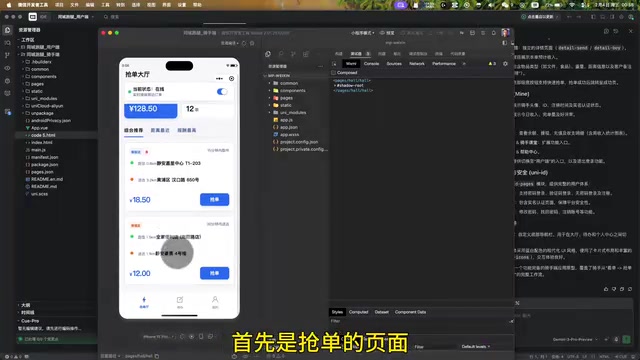Click the blue-badged icon in left activity bar

[7, 112]
